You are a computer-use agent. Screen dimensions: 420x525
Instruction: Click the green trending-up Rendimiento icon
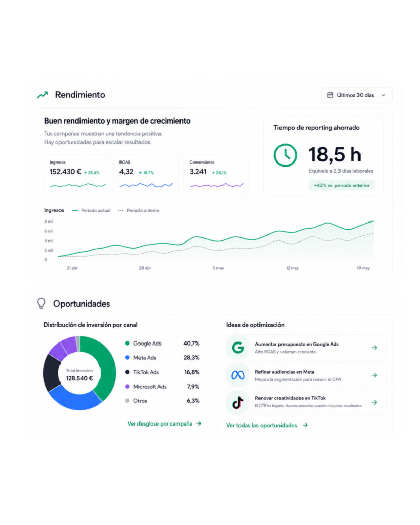click(43, 95)
